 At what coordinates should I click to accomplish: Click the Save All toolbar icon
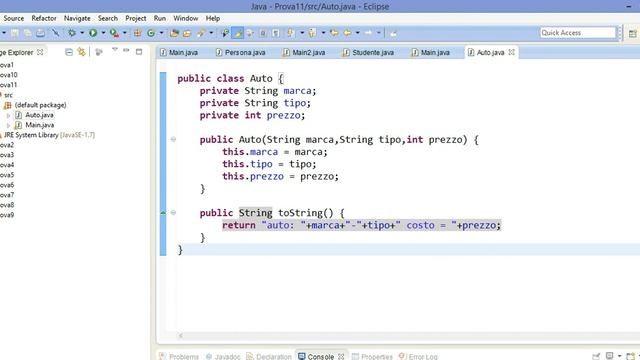coord(27,33)
